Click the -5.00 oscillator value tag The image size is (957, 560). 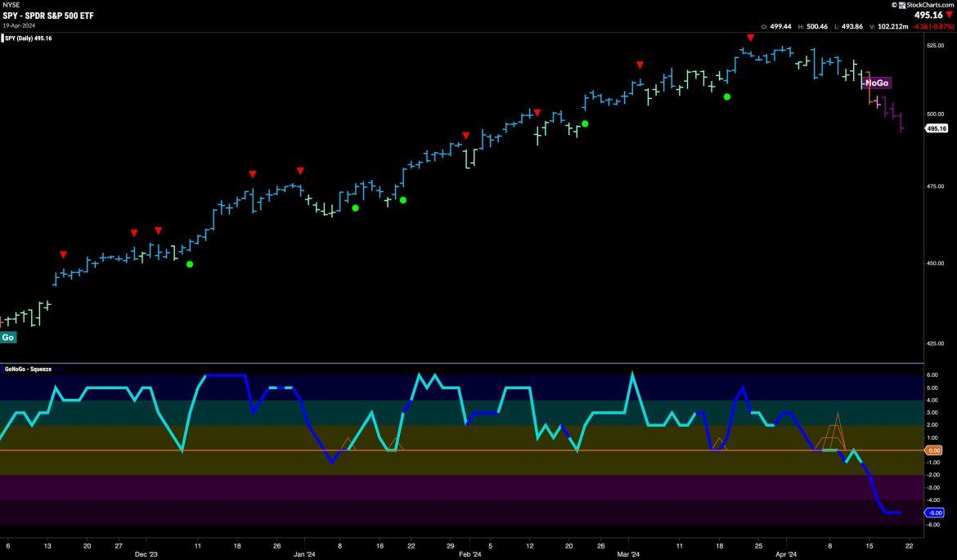tap(933, 513)
